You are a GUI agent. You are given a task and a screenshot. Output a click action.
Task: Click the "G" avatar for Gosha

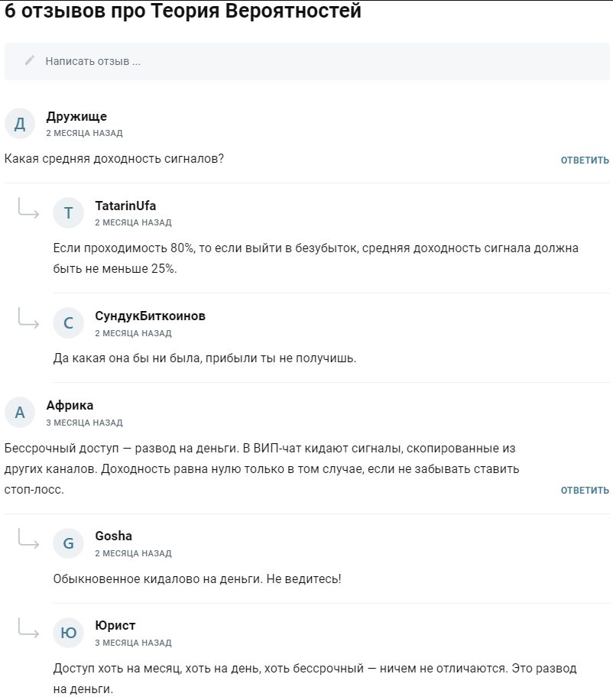click(68, 543)
